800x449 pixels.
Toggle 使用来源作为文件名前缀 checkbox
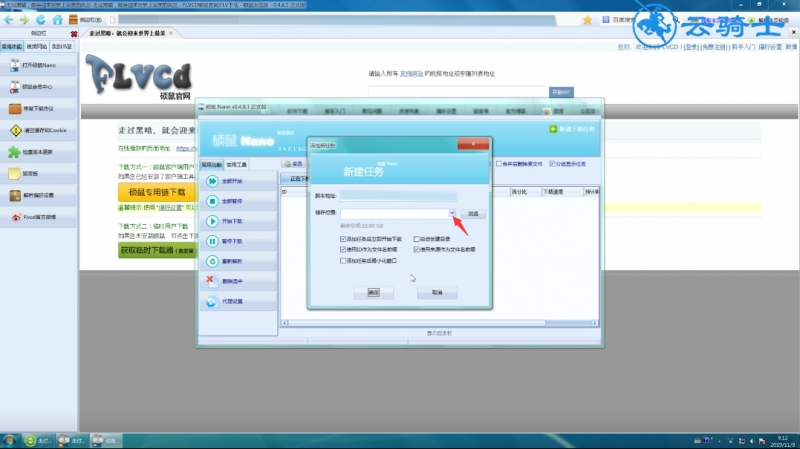[416, 250]
